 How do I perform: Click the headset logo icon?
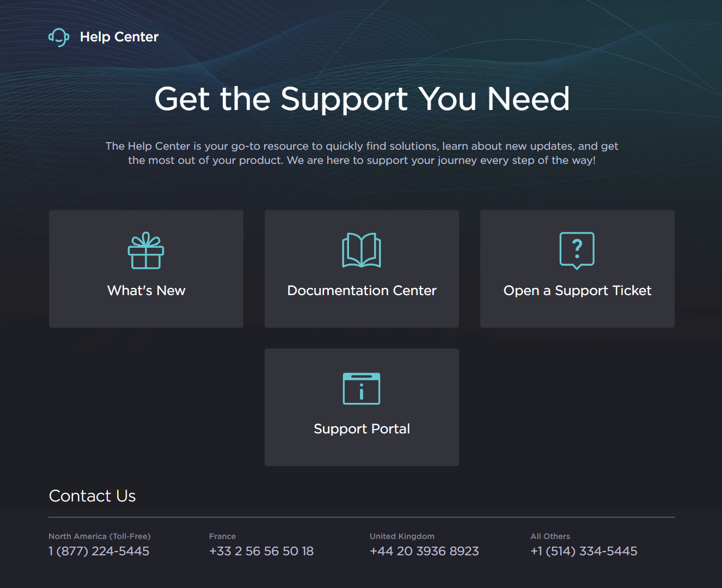(x=59, y=37)
